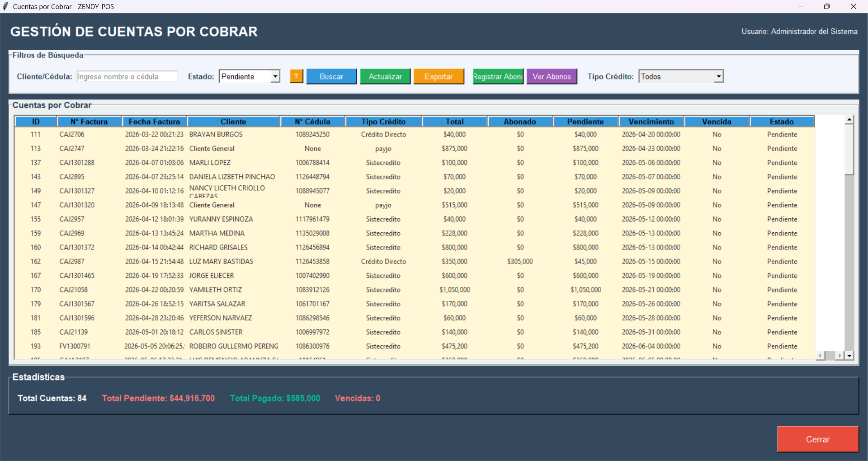
Task: Select the row for CARLOS SINISTER
Action: pyautogui.click(x=415, y=332)
